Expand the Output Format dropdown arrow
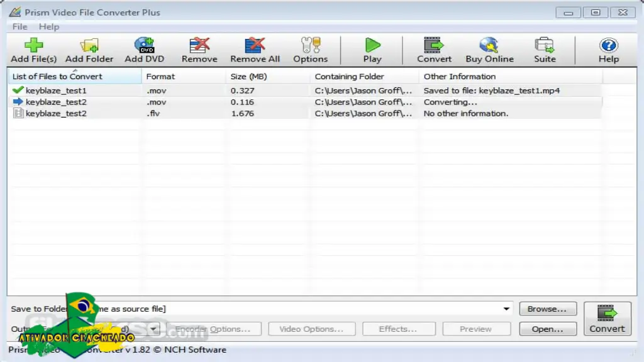The width and height of the screenshot is (644, 362). tap(153, 329)
